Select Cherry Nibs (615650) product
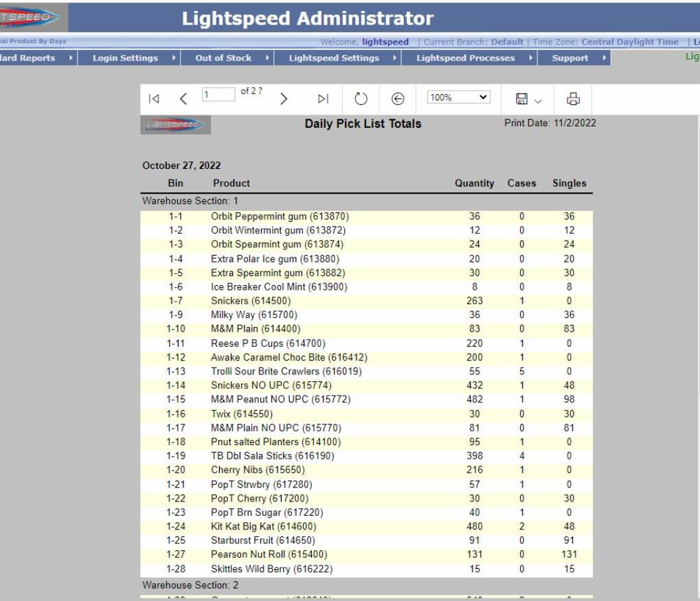This screenshot has width=700, height=601. point(258,470)
